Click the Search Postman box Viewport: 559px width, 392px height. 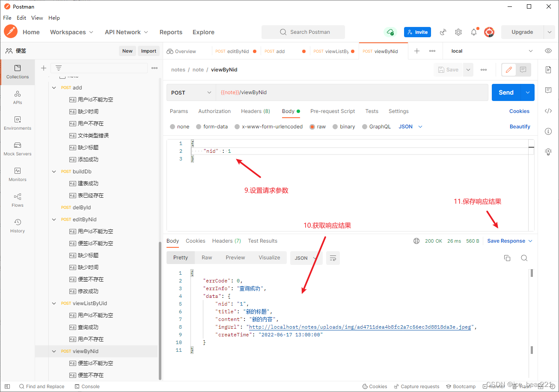pos(303,32)
